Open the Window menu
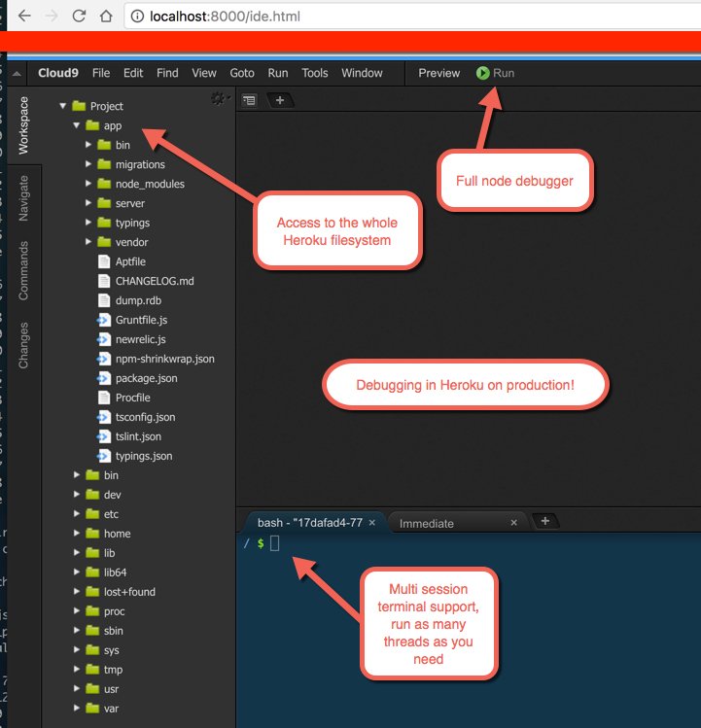 [x=362, y=73]
